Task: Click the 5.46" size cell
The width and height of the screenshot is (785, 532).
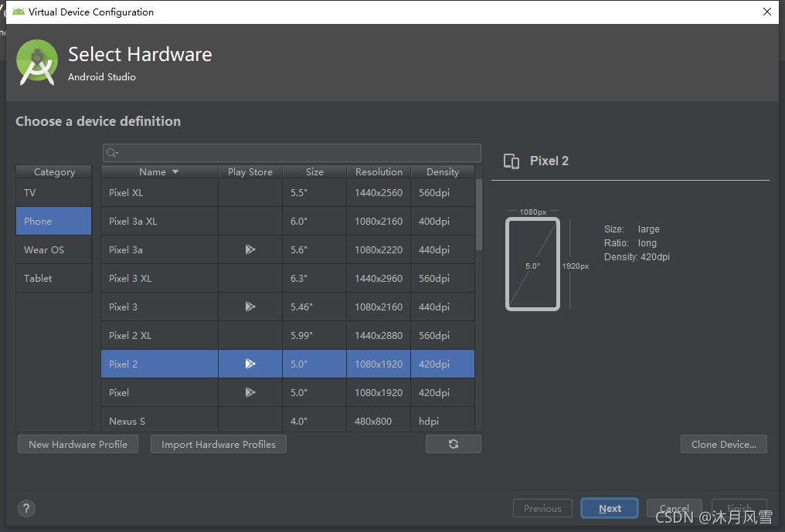Action: 314,307
